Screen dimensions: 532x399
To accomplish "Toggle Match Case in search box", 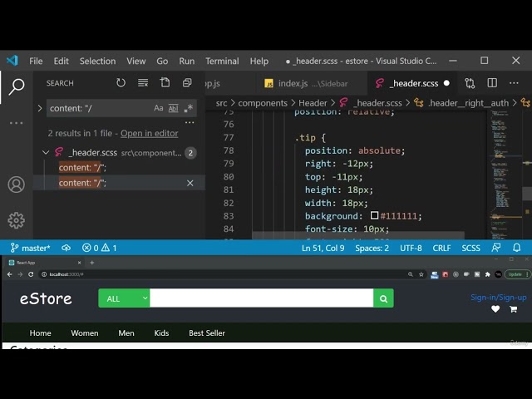I will [159, 108].
